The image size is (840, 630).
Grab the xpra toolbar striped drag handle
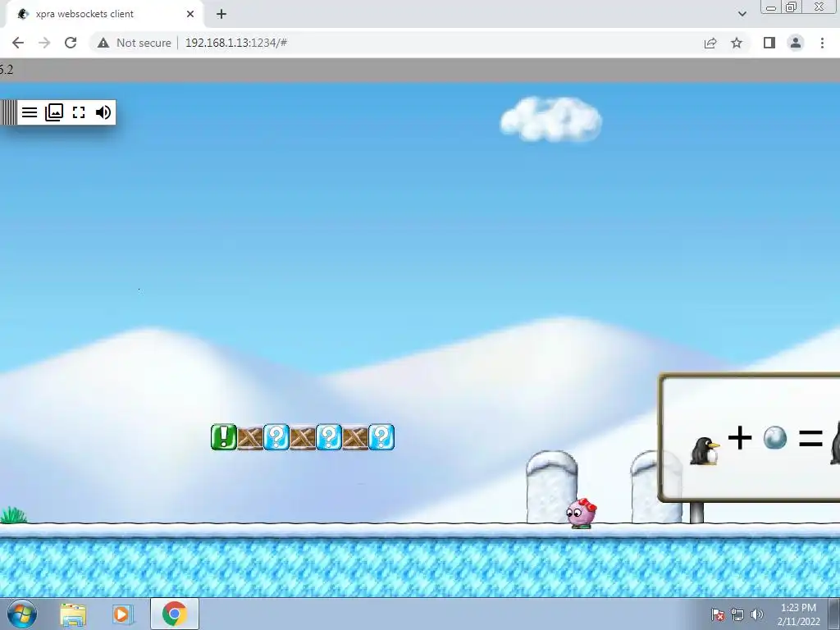pyautogui.click(x=8, y=112)
